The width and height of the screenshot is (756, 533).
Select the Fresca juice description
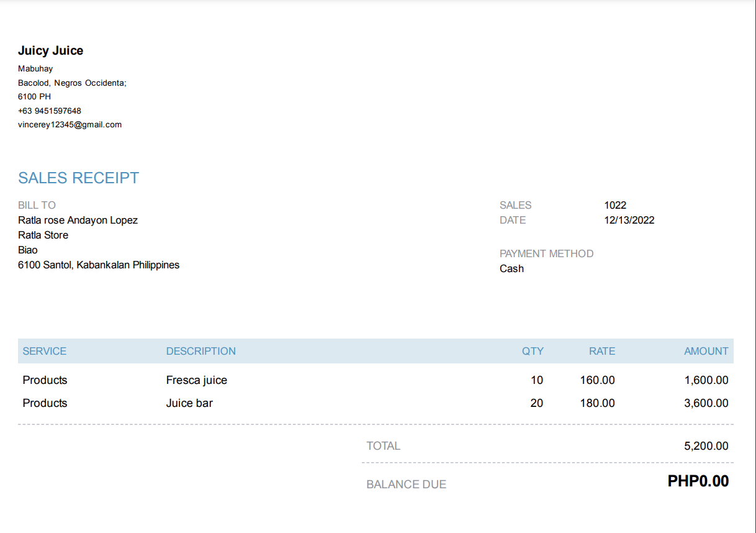click(196, 380)
